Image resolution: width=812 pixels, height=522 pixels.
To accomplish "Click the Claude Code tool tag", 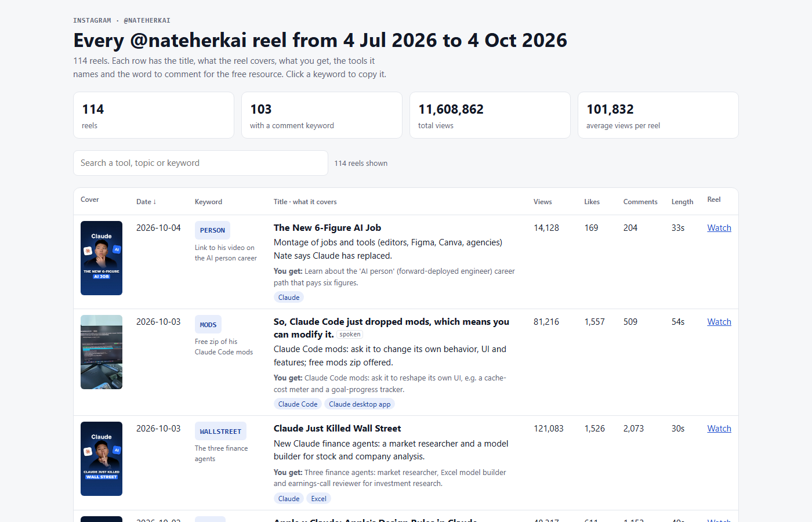I will tap(298, 404).
